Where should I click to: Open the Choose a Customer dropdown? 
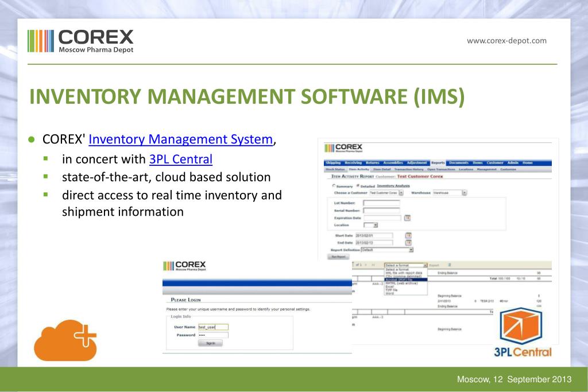(x=386, y=193)
